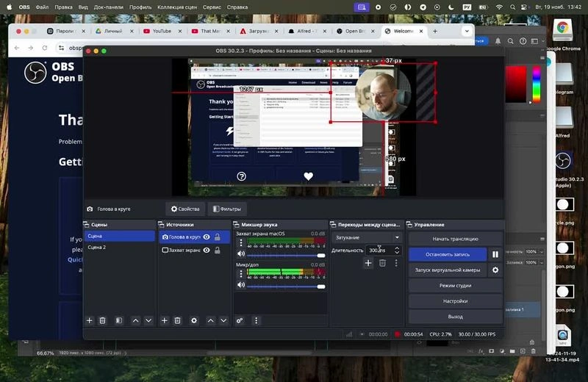Open options dots for Захват экрана macOS audio
Image resolution: width=588 pixels, height=382 pixels.
click(241, 242)
